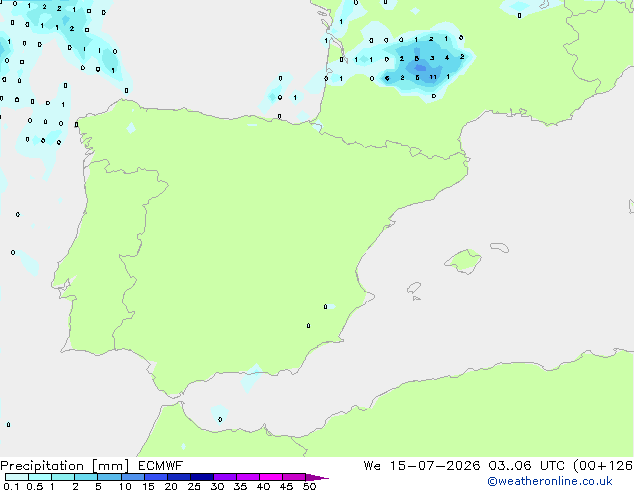
Task: Click the "15-07-2026" forecast date
Action: point(435,466)
